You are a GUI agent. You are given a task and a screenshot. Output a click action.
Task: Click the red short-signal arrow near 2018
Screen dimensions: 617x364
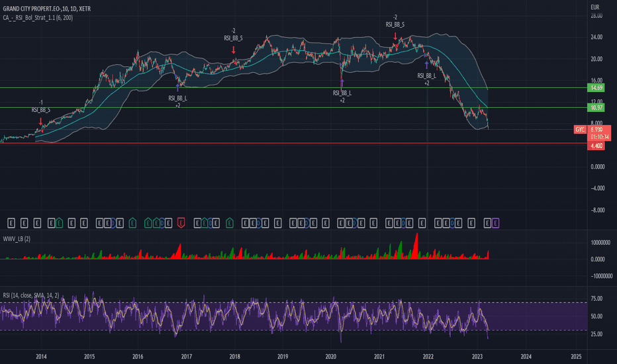(x=233, y=50)
